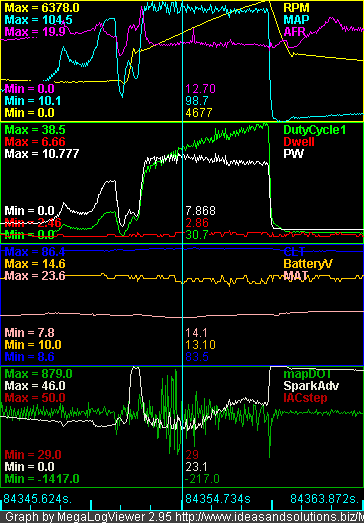Click cursor RPM reading 4677
Image resolution: width=364 pixels, height=523 pixels.
tap(199, 113)
